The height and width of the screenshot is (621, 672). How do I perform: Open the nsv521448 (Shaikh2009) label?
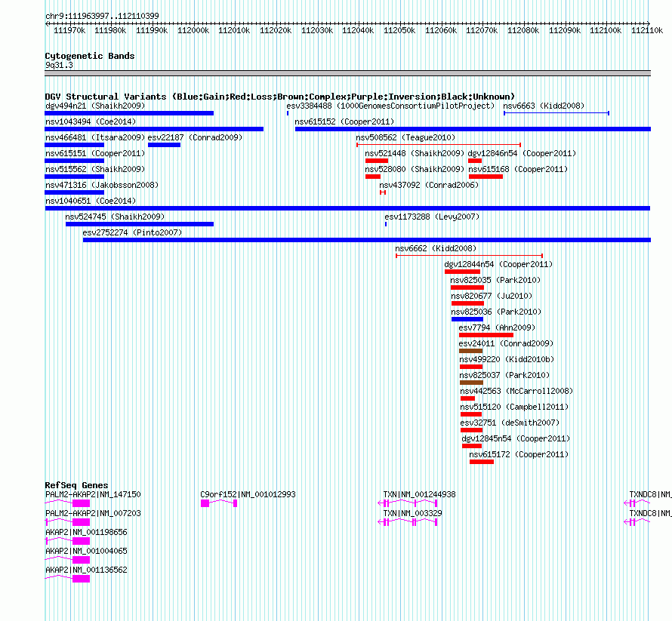[x=415, y=153]
